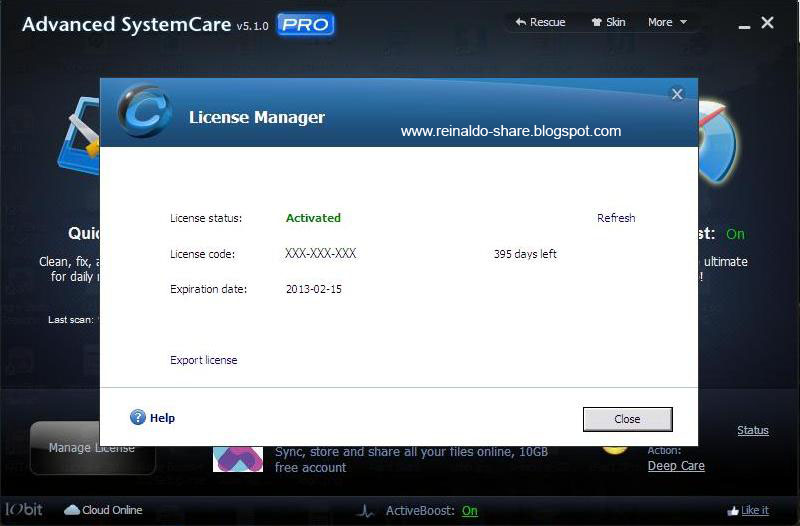
Task: Click the License Manager logo icon
Action: tap(144, 111)
